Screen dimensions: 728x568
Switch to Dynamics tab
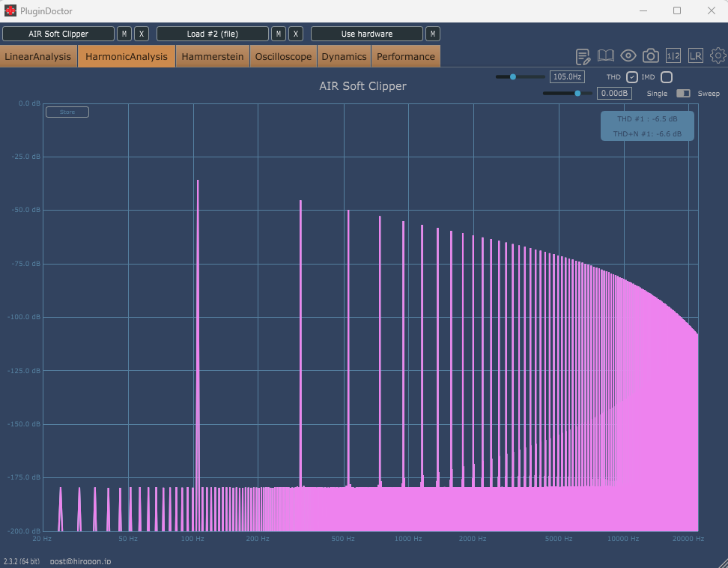point(344,56)
